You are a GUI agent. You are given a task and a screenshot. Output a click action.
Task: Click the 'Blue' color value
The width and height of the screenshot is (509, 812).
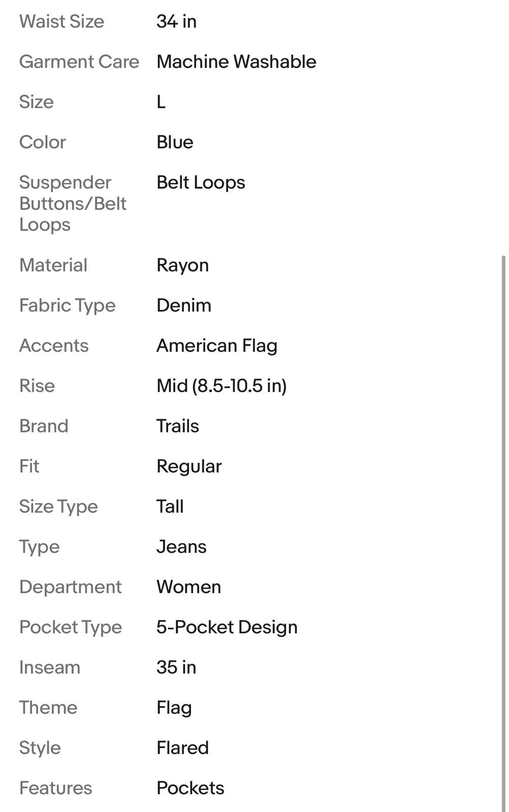pyautogui.click(x=175, y=142)
